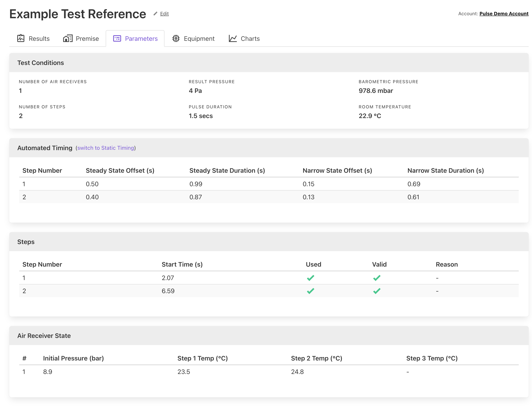This screenshot has width=532, height=410.
Task: Click the Equipment chip icon
Action: (176, 38)
